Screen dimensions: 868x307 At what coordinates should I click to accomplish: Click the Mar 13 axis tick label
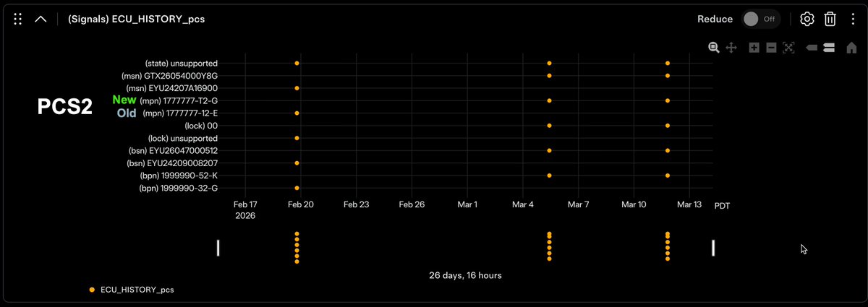(x=689, y=204)
